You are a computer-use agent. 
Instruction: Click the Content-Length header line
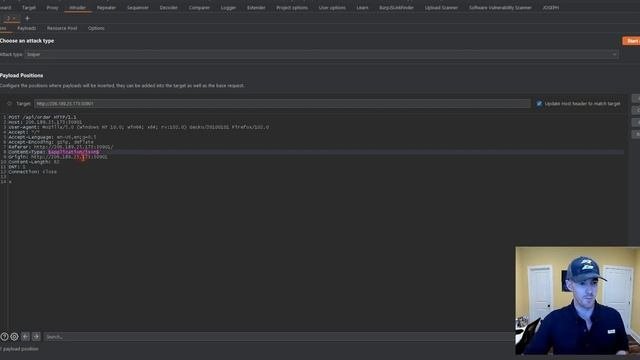34,162
